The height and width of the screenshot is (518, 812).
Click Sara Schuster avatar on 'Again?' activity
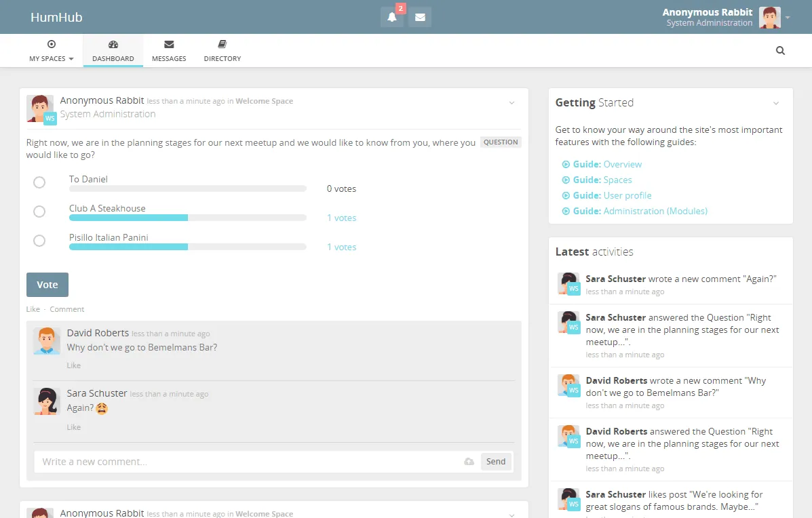click(x=568, y=283)
